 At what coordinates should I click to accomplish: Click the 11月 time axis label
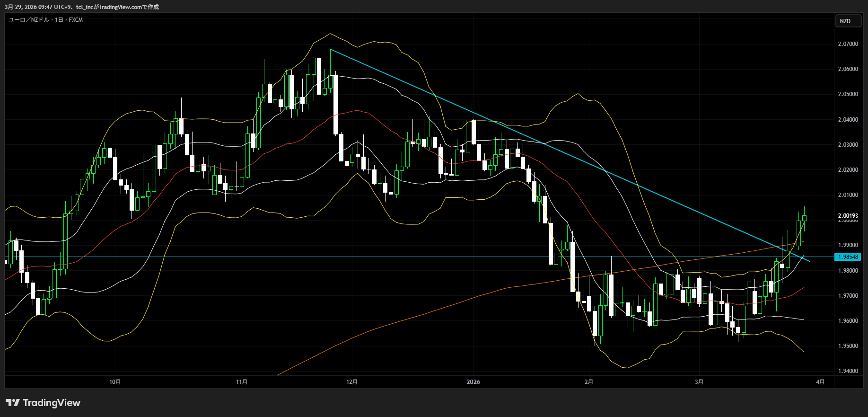[x=242, y=382]
